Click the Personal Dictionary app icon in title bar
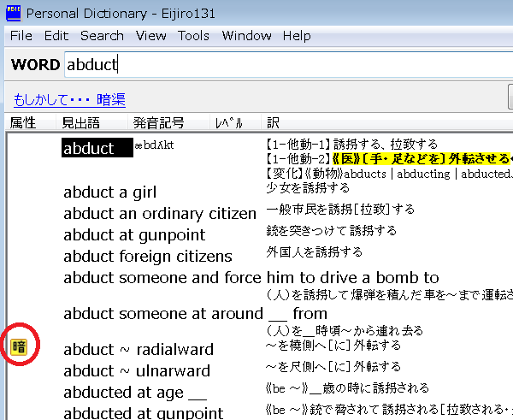The height and width of the screenshot is (420, 513). pos(14,14)
